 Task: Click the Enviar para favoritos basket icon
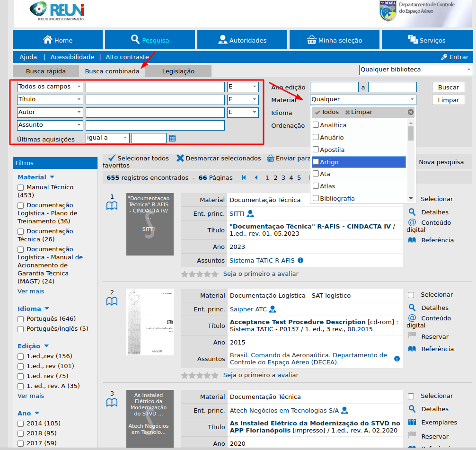(x=271, y=158)
